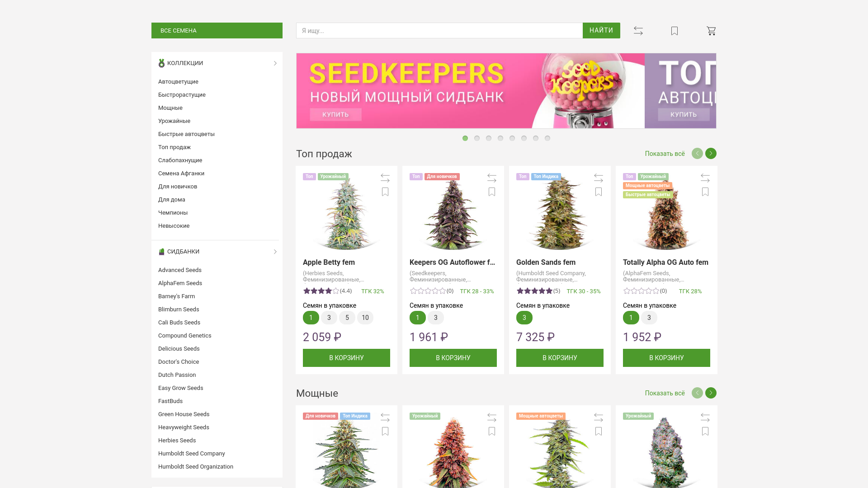Image resolution: width=868 pixels, height=488 pixels.
Task: Add Keepers OG Autoflower to comparison
Action: point(492,178)
